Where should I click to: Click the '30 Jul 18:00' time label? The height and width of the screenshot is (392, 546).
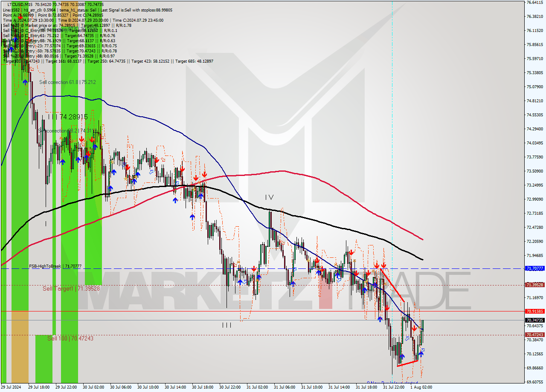coord(203,387)
